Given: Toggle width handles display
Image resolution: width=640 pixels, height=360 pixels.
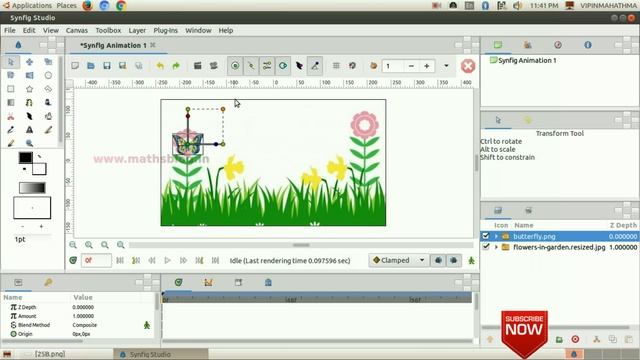Looking at the screenshot, I should click(299, 66).
